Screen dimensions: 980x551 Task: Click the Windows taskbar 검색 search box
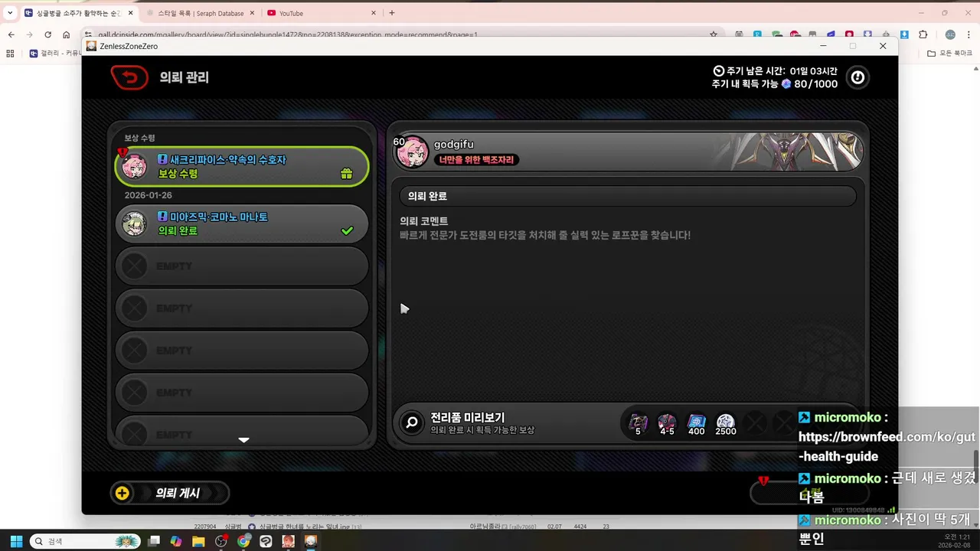pyautogui.click(x=86, y=541)
